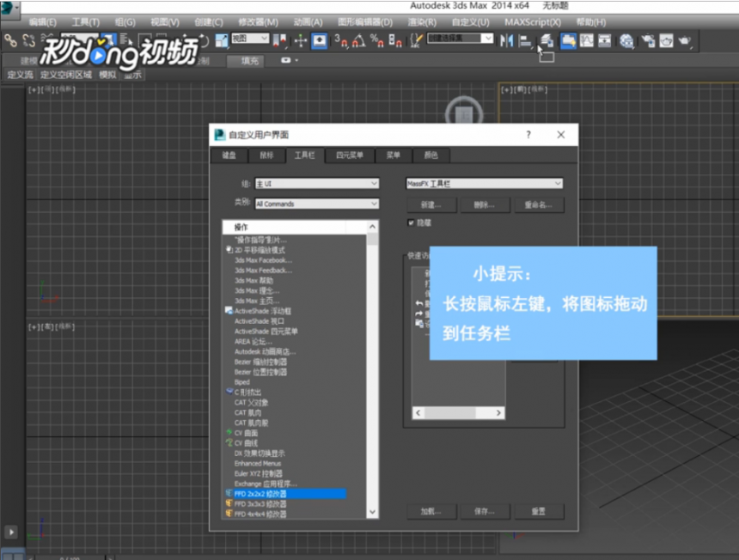Image resolution: width=739 pixels, height=560 pixels.
Task: Click Render Production teapot icon
Action: [x=684, y=41]
